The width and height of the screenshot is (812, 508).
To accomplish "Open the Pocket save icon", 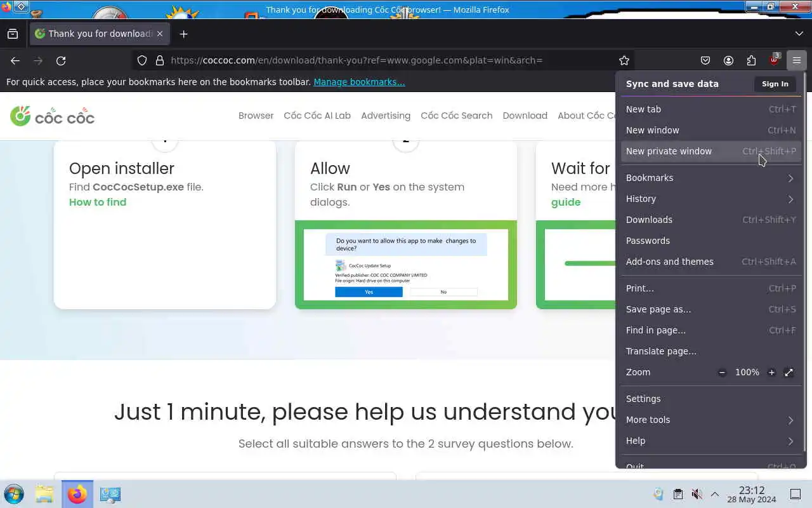I will [705, 60].
